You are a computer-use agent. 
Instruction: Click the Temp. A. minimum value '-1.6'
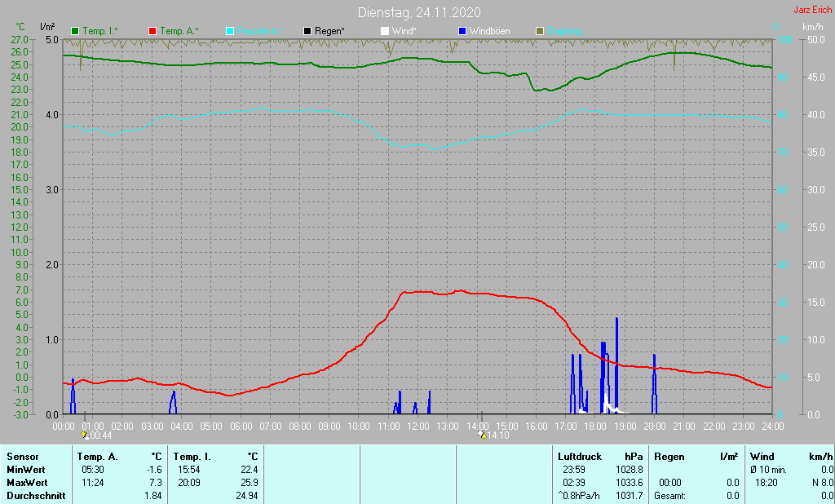[154, 470]
